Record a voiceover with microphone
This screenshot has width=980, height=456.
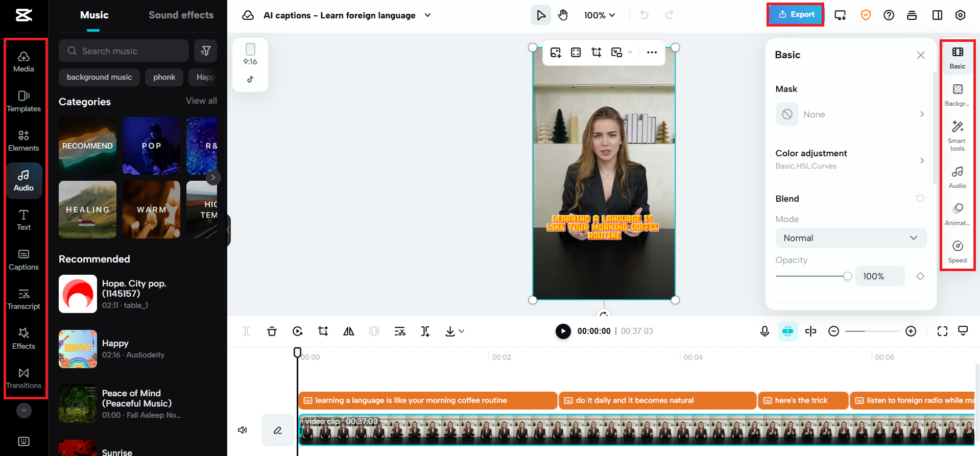pos(764,331)
